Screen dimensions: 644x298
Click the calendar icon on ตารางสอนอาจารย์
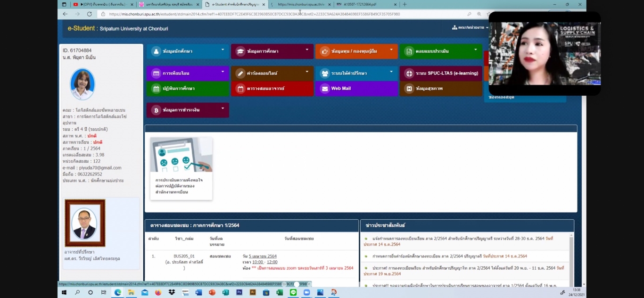tap(240, 89)
